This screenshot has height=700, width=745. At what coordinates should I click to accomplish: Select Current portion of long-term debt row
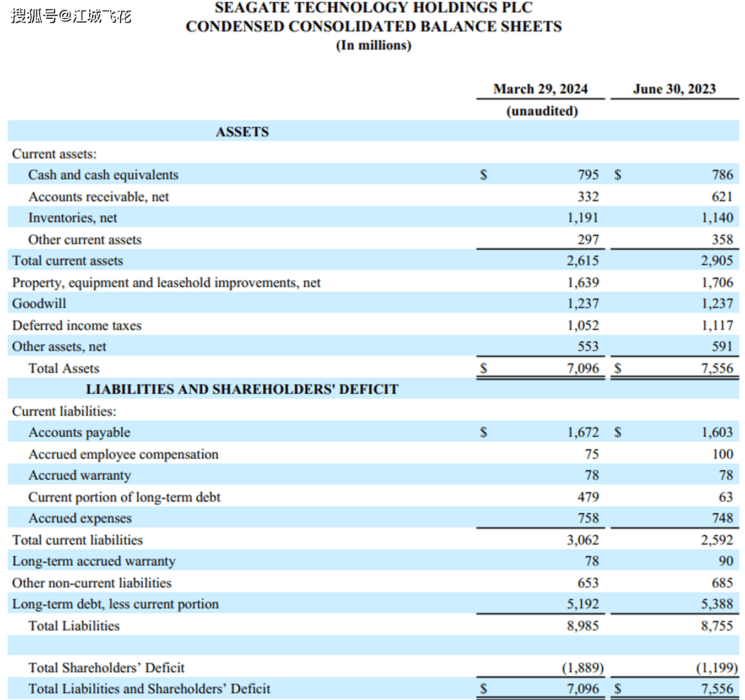tap(124, 497)
